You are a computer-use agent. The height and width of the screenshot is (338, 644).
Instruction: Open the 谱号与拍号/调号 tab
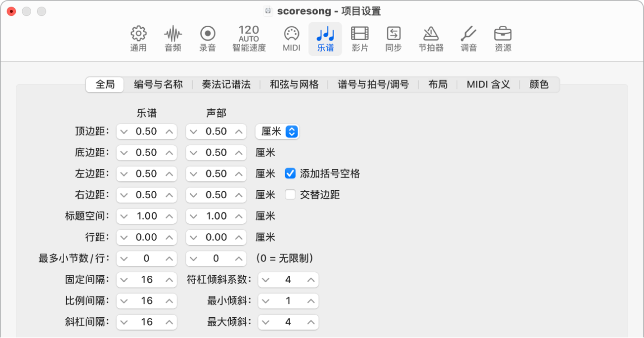coord(372,84)
